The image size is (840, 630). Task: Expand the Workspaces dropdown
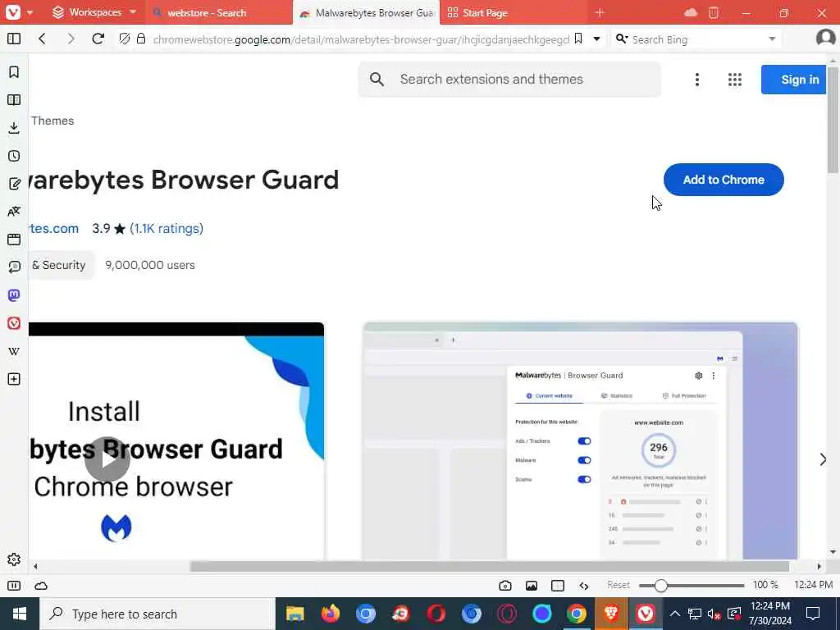tap(132, 11)
